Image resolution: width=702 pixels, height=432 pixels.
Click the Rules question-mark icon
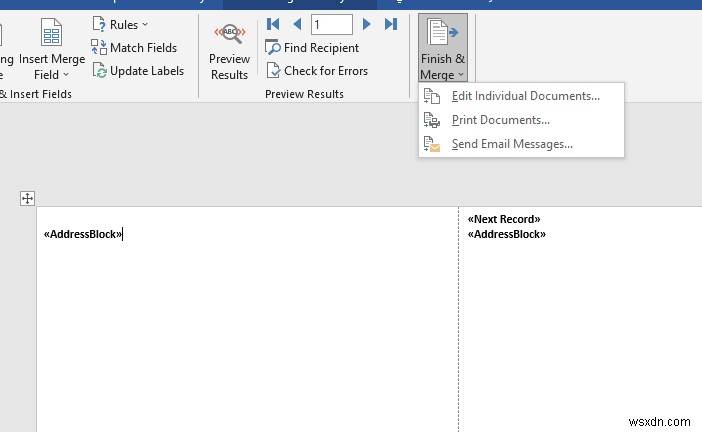coord(98,24)
